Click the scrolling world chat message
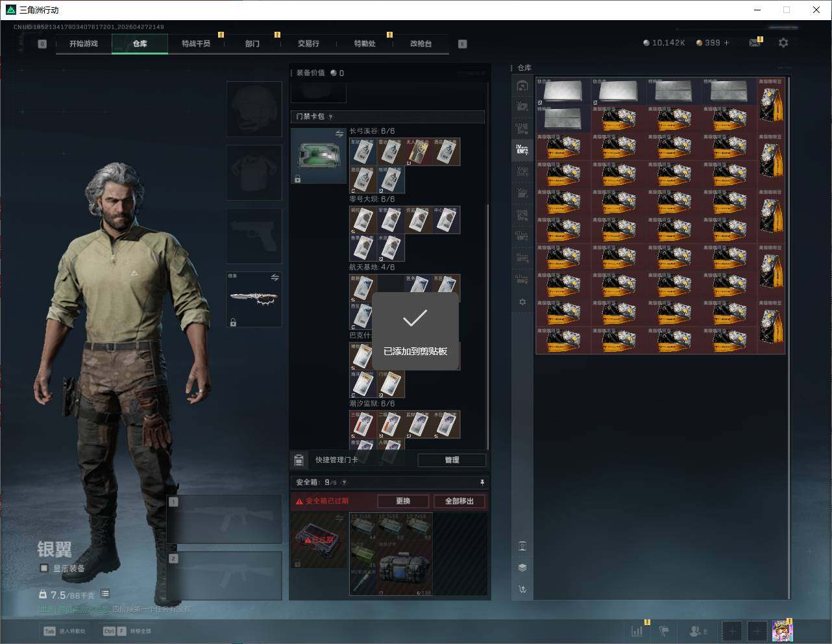 tap(114, 610)
